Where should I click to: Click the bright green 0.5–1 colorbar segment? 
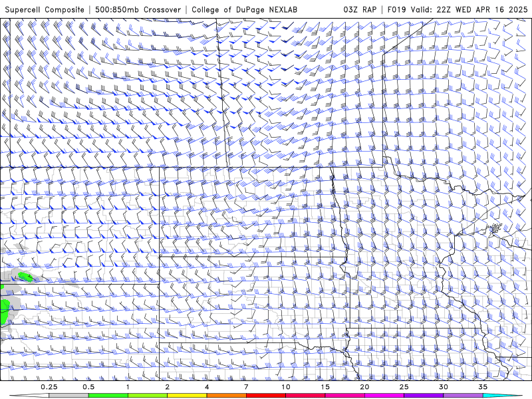pyautogui.click(x=108, y=396)
